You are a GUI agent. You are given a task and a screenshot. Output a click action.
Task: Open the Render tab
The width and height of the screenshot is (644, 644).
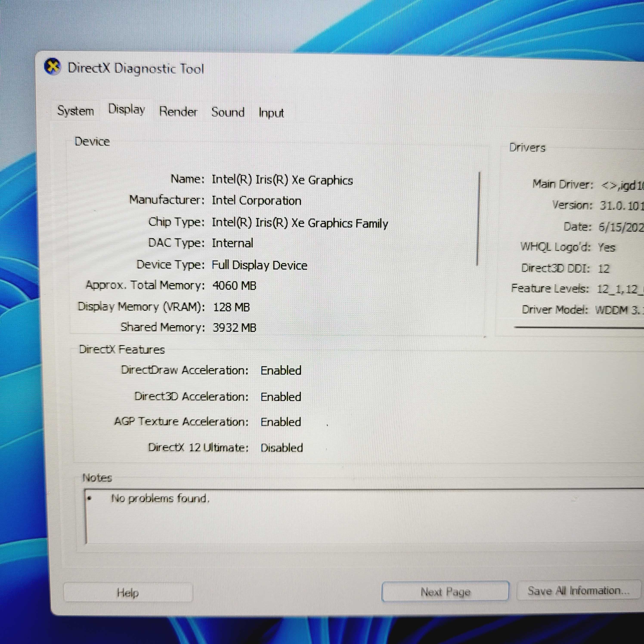pos(178,112)
